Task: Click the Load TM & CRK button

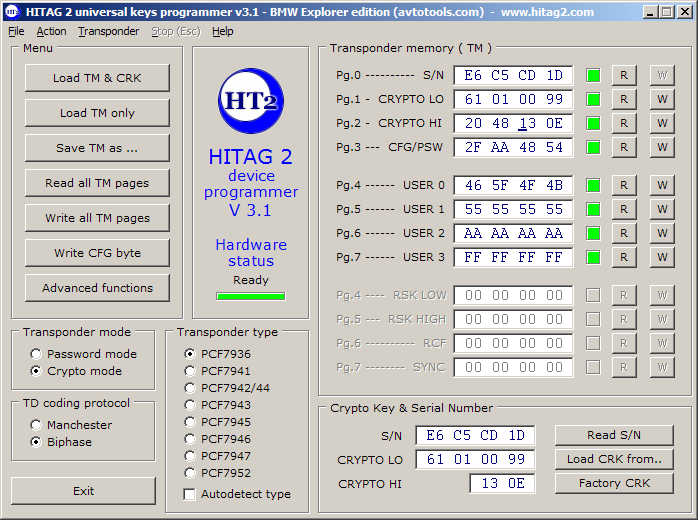Action: 97,78
